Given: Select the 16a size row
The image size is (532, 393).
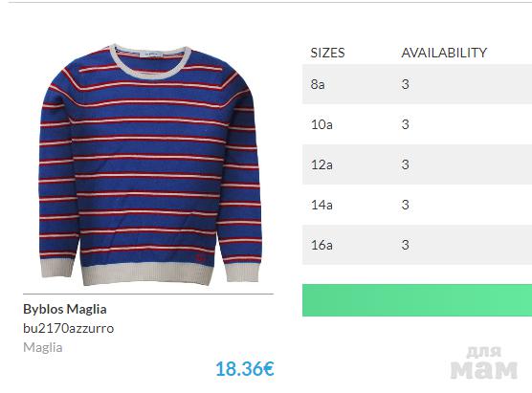Looking at the screenshot, I should 417,245.
